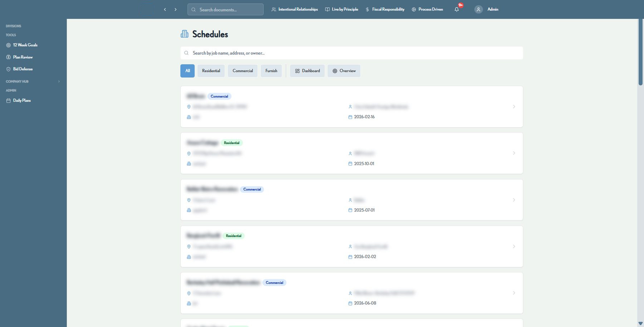
Task: Go back with the left arrow icon
Action: coord(165,10)
